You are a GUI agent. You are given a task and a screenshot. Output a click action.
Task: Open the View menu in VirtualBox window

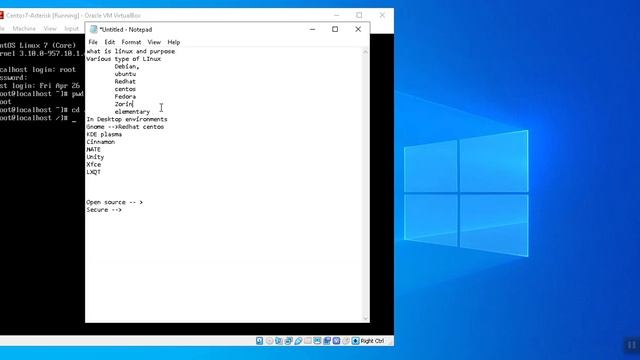point(50,29)
